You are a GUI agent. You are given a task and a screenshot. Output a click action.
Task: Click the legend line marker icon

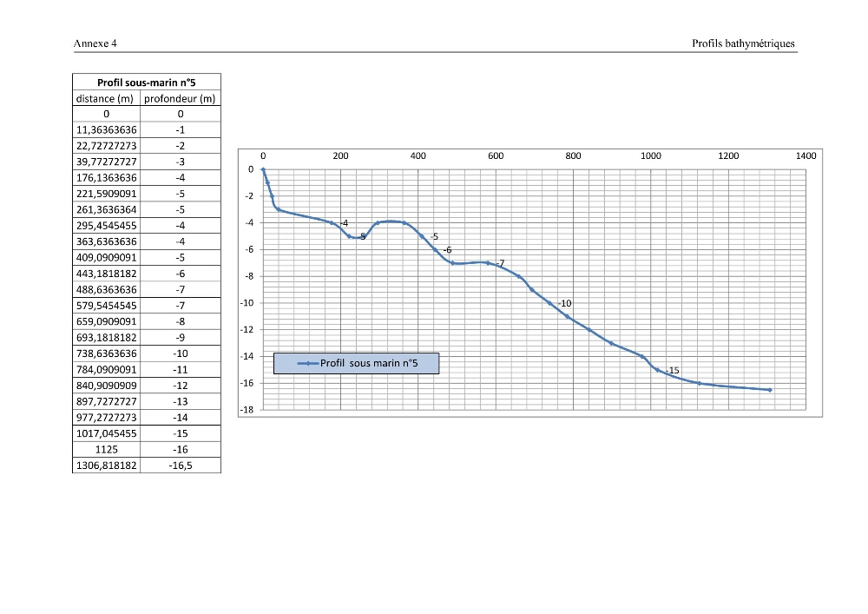(308, 364)
